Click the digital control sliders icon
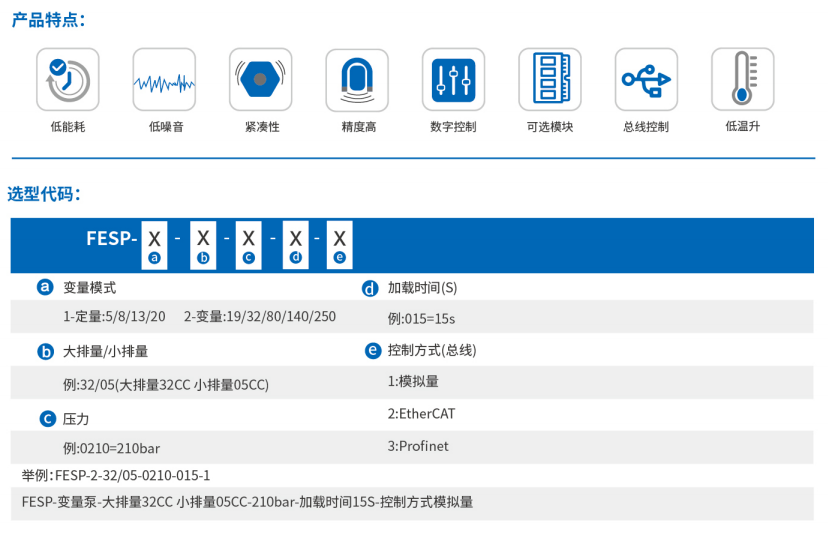 click(x=453, y=79)
